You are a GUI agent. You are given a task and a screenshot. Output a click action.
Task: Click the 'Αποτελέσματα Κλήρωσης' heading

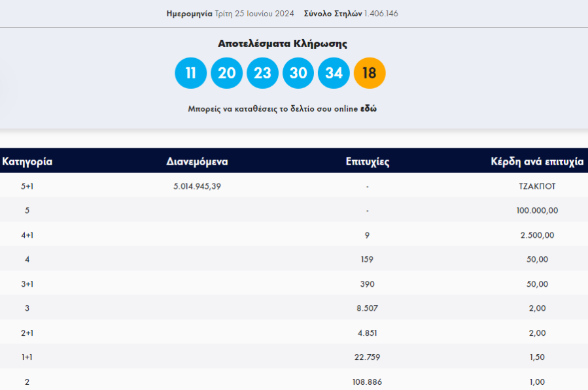(283, 44)
